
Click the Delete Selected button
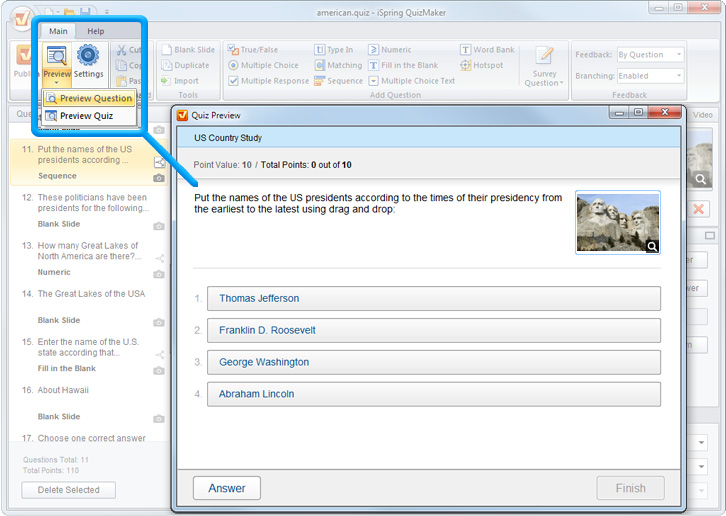pyautogui.click(x=68, y=490)
